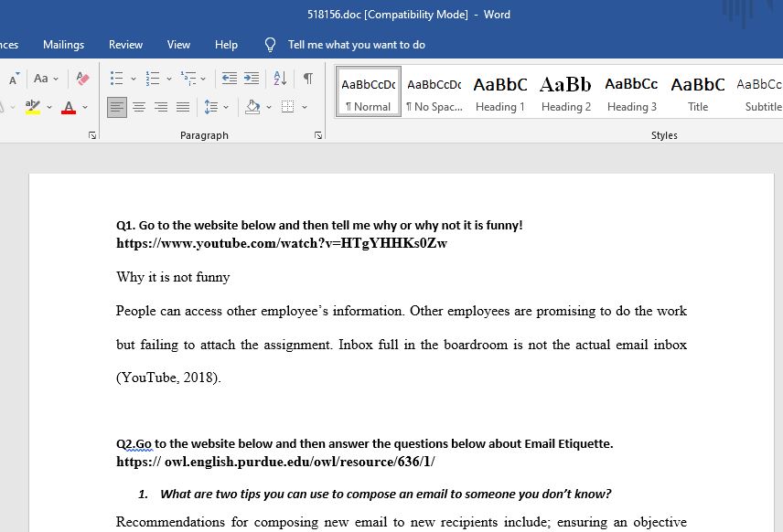Open Borders dropdown arrow

[x=304, y=107]
